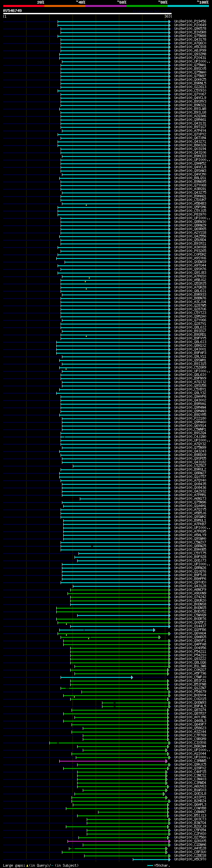Click hit label UniRef100_P22180
The height and width of the screenshot is (868, 212).
point(190,419)
